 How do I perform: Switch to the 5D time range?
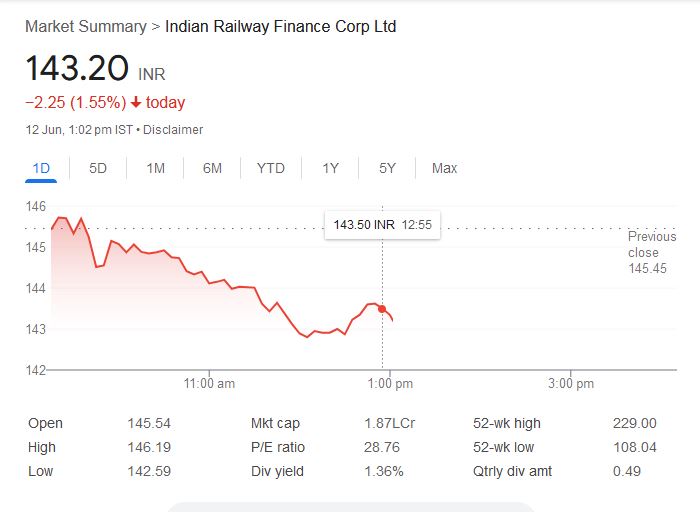[98, 168]
